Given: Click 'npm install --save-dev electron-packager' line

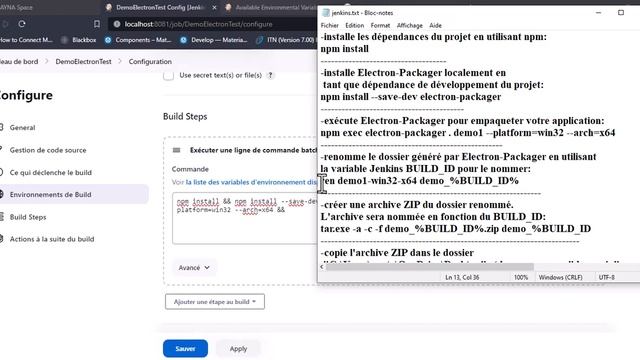Looking at the screenshot, I should [411, 97].
